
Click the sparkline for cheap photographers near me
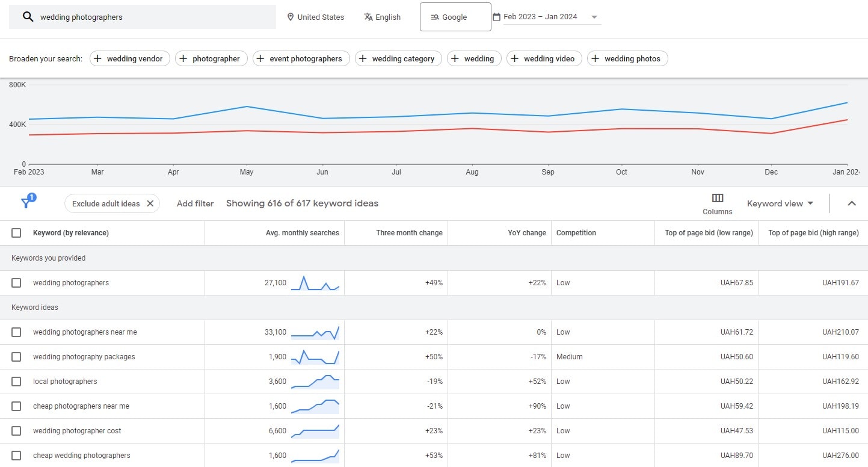pyautogui.click(x=315, y=406)
